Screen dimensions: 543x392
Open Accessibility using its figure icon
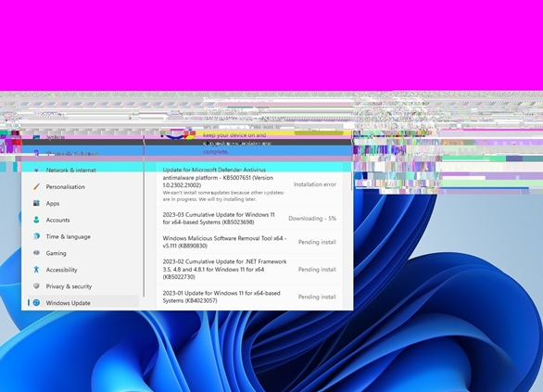[36, 270]
